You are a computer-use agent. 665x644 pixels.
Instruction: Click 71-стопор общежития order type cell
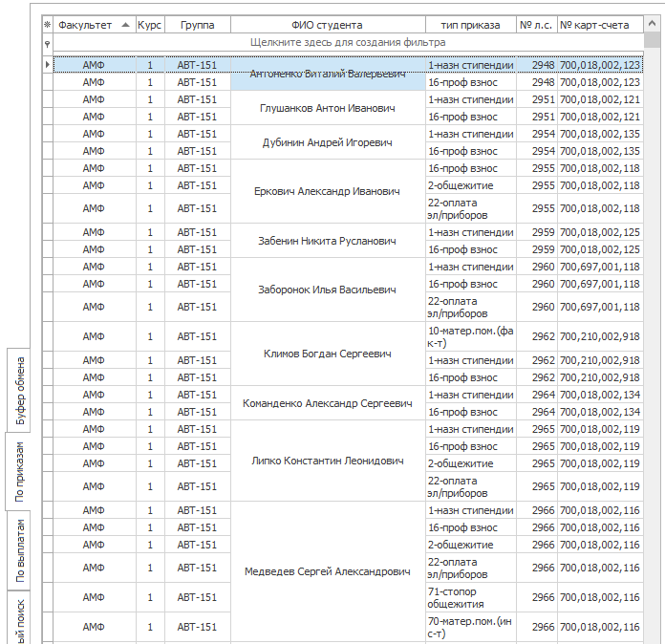(x=471, y=597)
